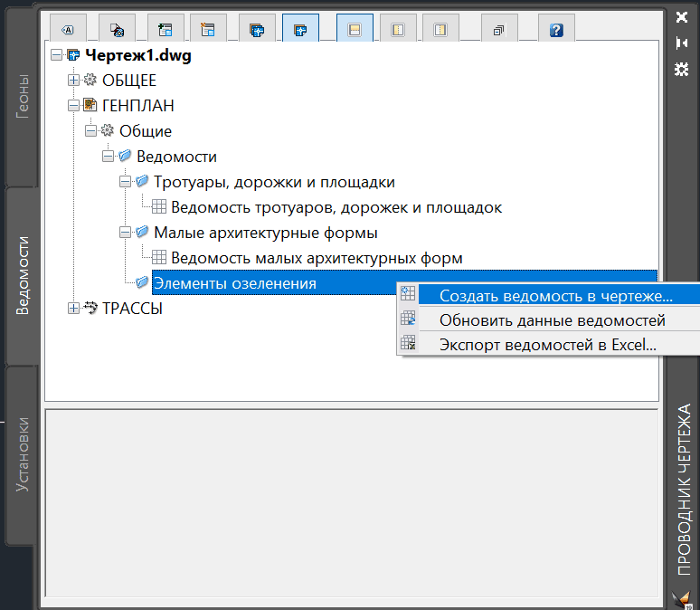Expand the ТРАССЫ tree node
This screenshot has height=610, width=700.
point(73,309)
